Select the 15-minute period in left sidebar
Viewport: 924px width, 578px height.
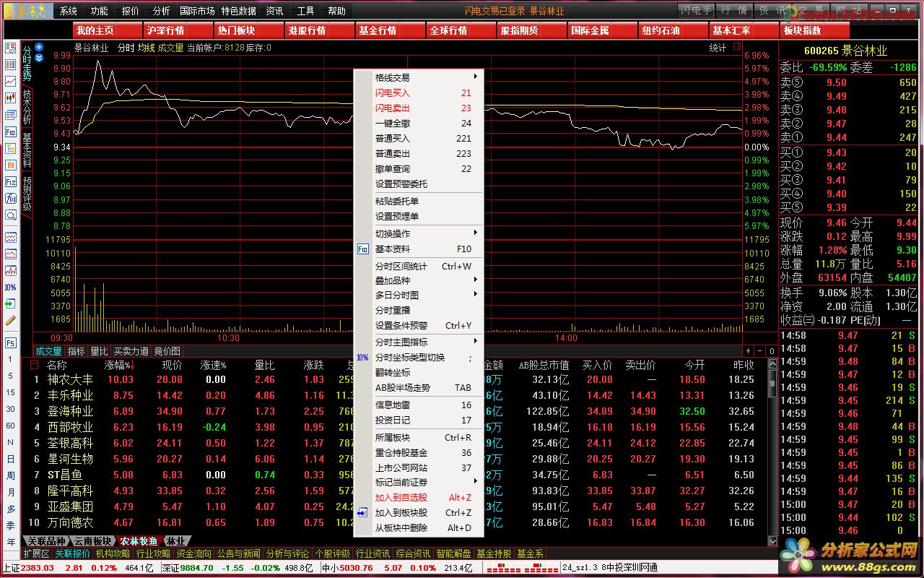click(11, 392)
